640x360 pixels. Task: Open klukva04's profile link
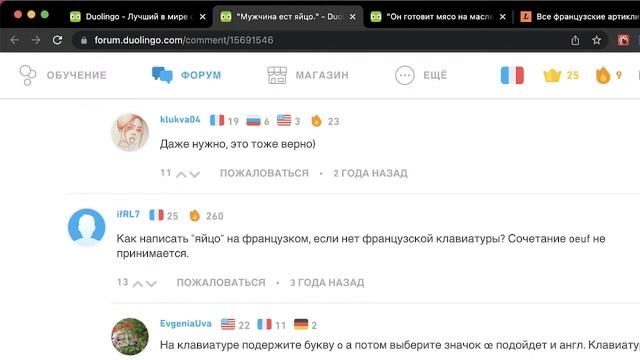[180, 120]
